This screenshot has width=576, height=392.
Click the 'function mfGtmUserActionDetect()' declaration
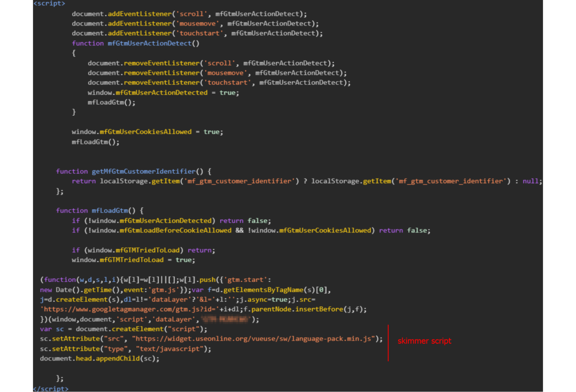(x=136, y=43)
